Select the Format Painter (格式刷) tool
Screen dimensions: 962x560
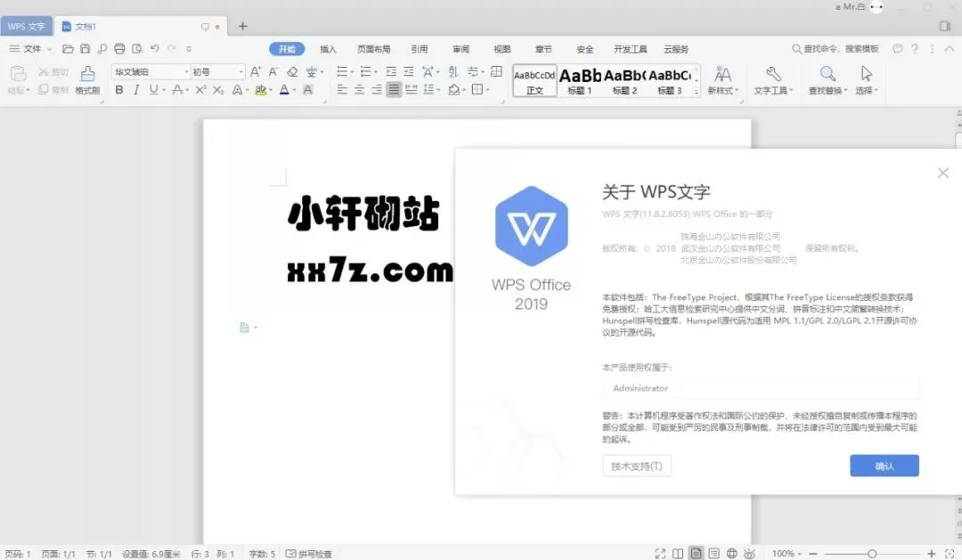(87, 80)
